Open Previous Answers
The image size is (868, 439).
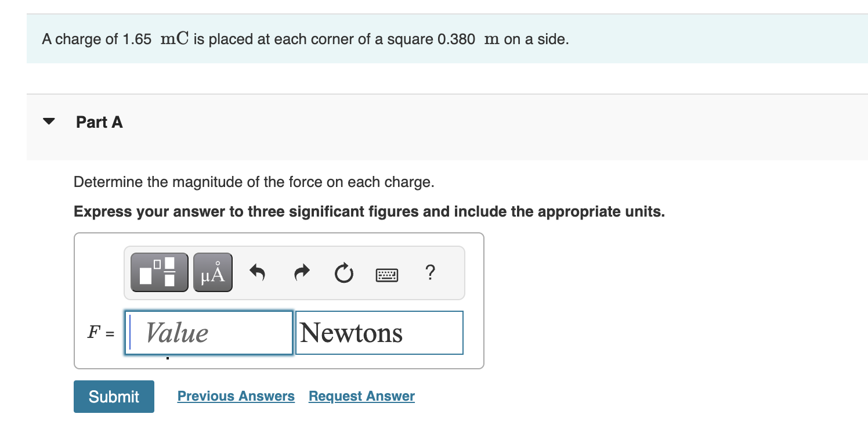236,395
